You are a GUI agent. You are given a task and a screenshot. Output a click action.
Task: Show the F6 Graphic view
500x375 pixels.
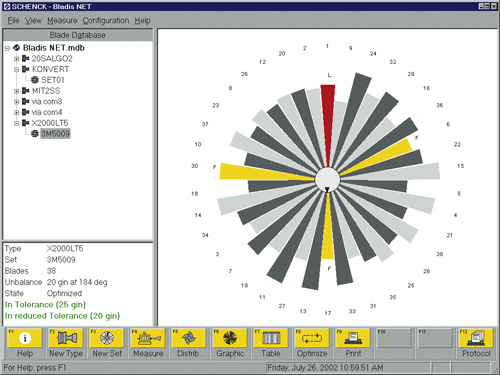(x=230, y=338)
